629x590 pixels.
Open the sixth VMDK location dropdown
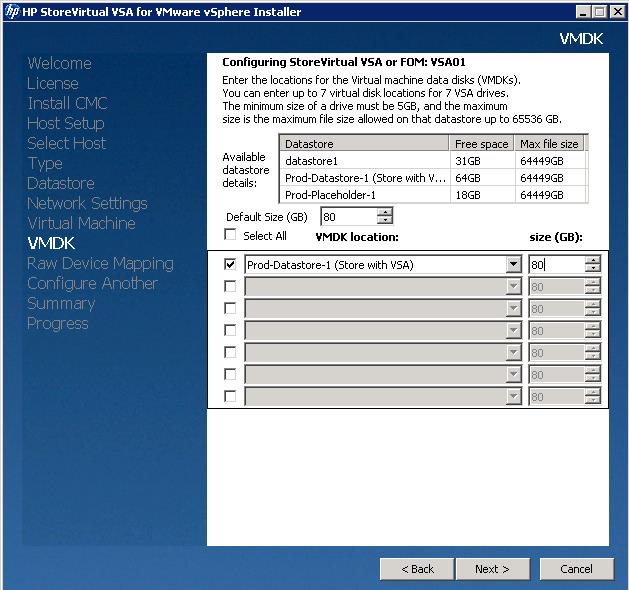(513, 375)
